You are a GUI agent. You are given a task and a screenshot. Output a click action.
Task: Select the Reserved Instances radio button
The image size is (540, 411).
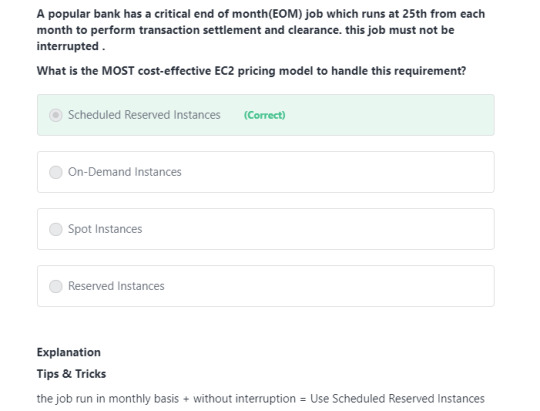tap(55, 286)
